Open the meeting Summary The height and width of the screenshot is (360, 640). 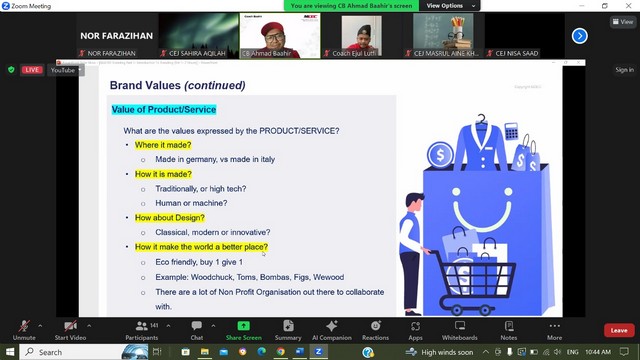pos(288,330)
